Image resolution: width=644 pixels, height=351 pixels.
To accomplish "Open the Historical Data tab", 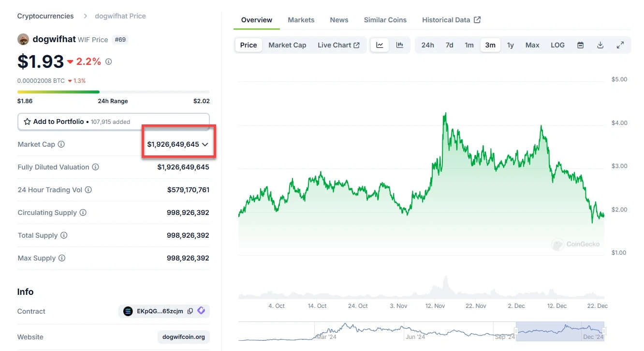I will point(451,20).
